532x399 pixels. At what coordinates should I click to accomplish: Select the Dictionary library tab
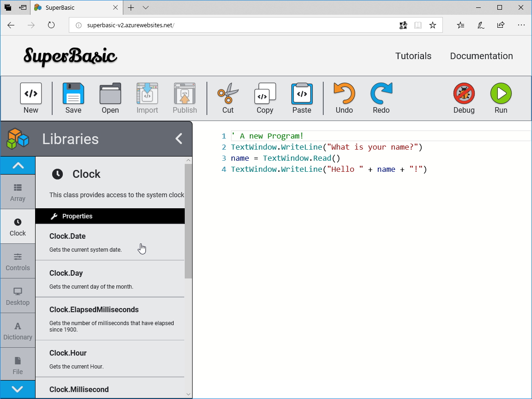(x=18, y=331)
